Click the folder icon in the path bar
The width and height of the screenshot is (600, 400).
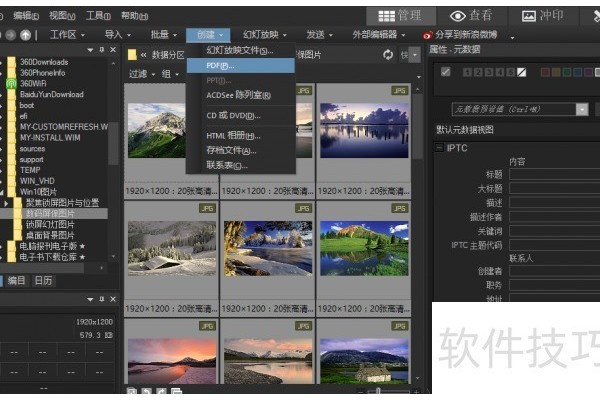132,55
